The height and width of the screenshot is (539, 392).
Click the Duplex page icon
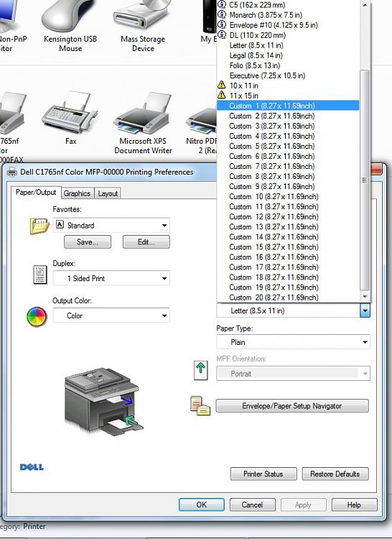(39, 275)
